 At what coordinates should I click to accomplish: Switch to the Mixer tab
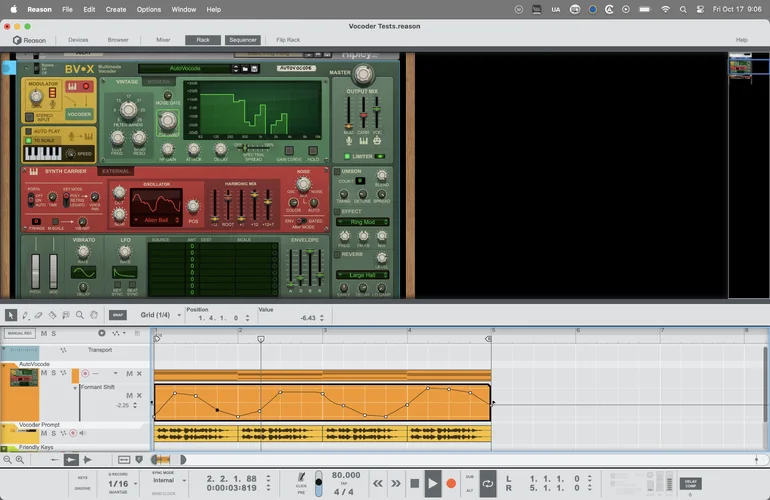[x=163, y=40]
